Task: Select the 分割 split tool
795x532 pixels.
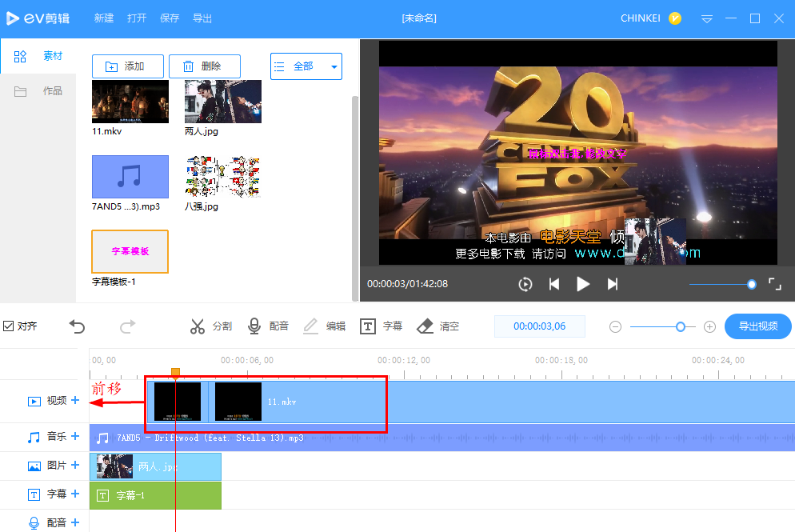Action: point(213,326)
